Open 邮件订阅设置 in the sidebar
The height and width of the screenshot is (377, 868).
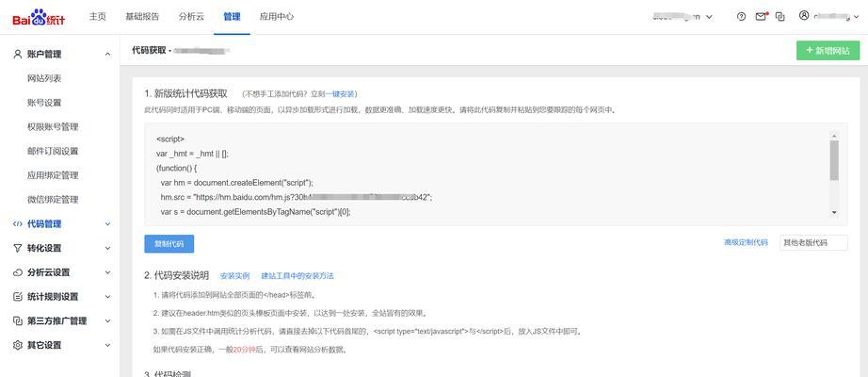[x=53, y=152]
